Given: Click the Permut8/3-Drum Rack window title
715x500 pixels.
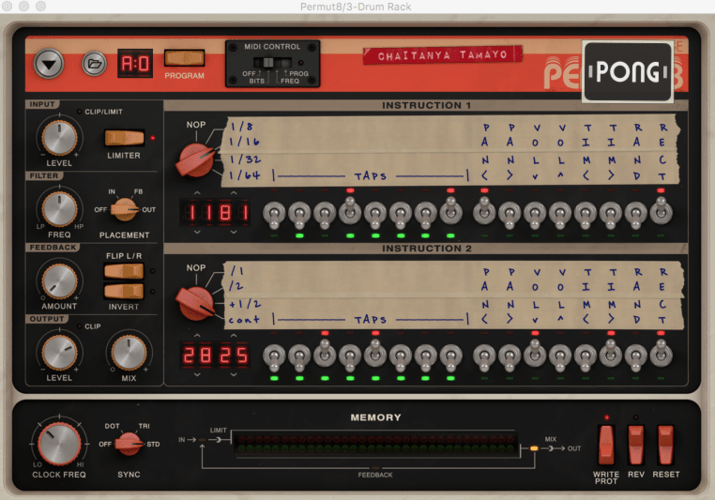Looking at the screenshot, I should (x=356, y=7).
